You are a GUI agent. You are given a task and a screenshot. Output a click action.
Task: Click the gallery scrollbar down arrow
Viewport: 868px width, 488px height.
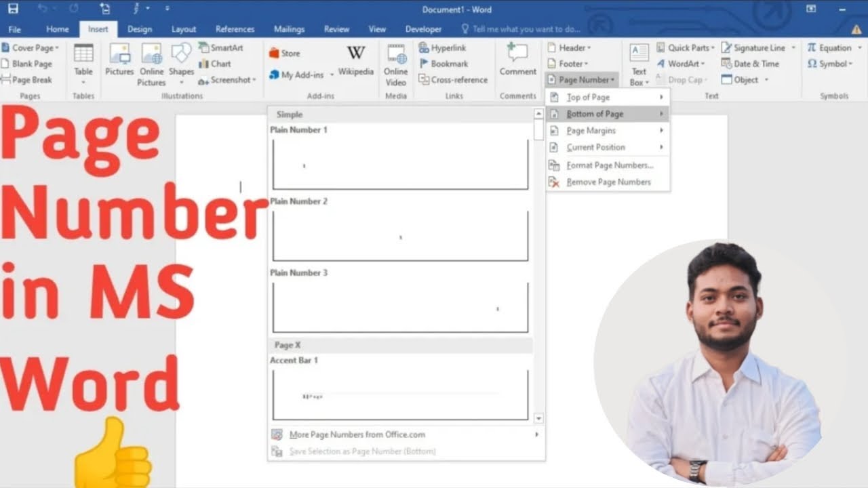(538, 418)
